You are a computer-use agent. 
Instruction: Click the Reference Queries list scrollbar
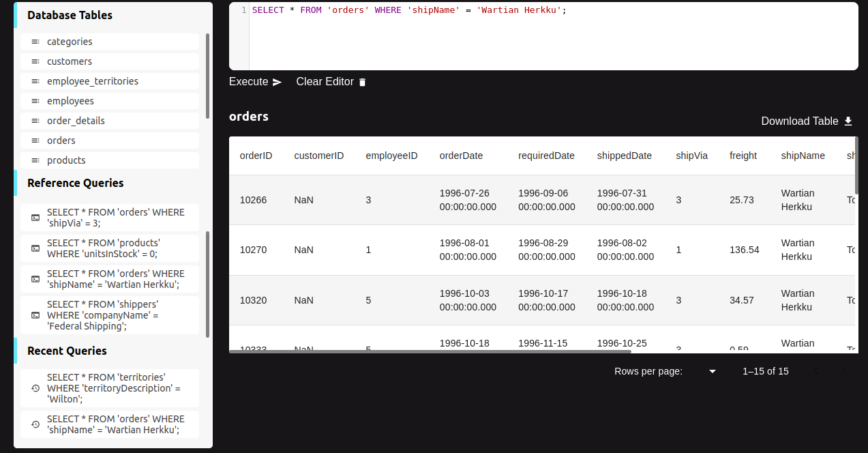207,284
